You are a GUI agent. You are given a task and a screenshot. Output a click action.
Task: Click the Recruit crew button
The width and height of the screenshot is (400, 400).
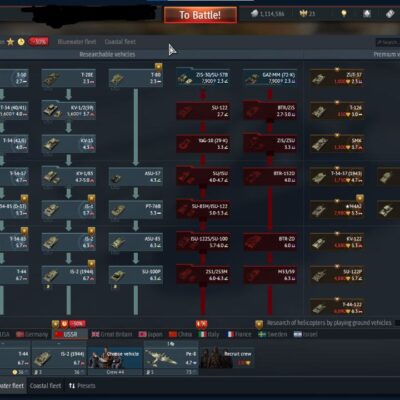click(227, 358)
